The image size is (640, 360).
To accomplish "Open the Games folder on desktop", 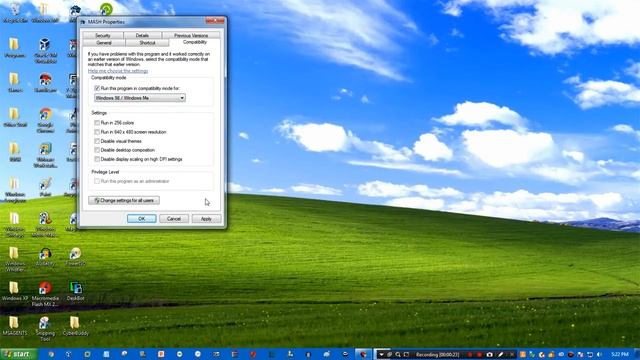I will pyautogui.click(x=15, y=82).
